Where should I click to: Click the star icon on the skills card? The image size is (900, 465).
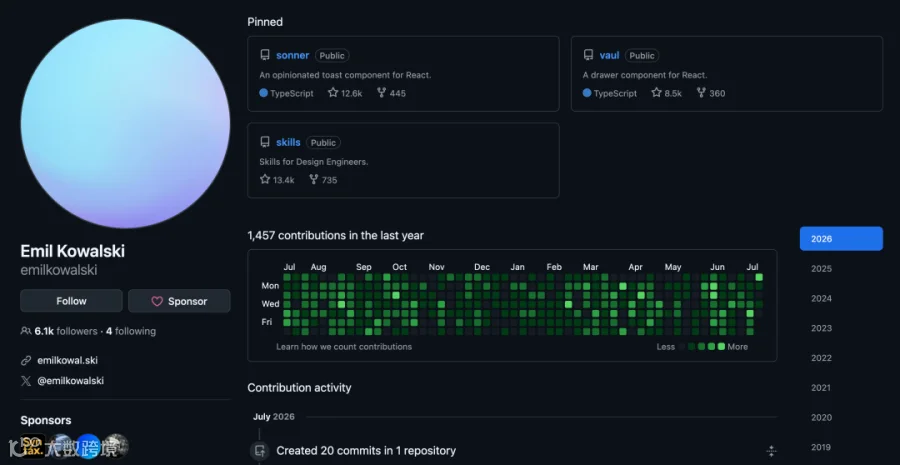[x=265, y=179]
